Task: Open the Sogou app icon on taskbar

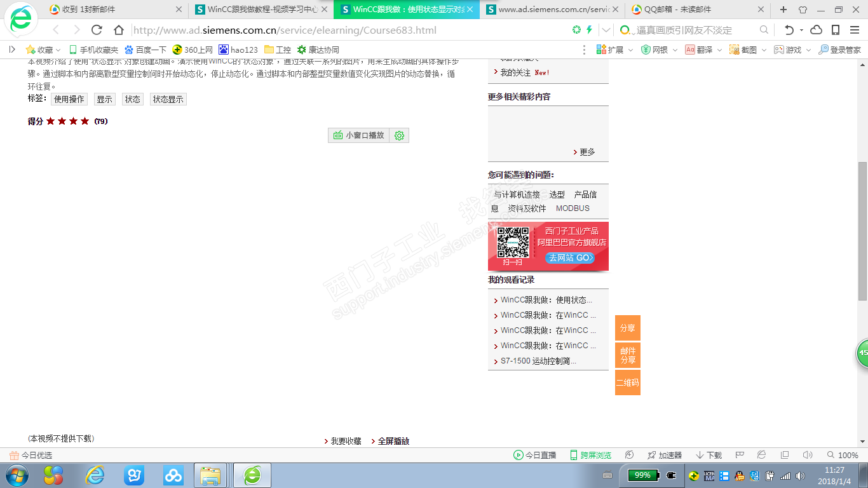Action: pos(134,475)
